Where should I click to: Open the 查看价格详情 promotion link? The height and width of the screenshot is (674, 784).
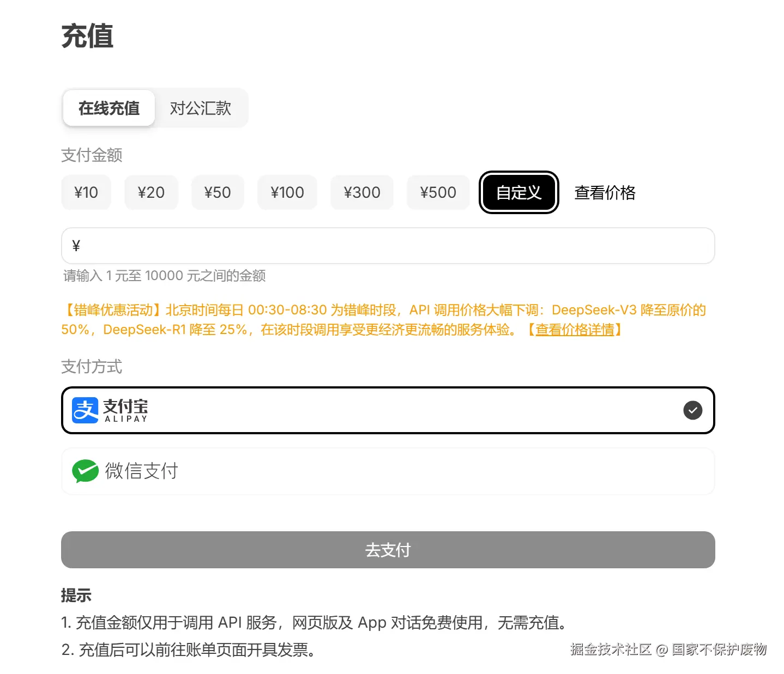[575, 330]
